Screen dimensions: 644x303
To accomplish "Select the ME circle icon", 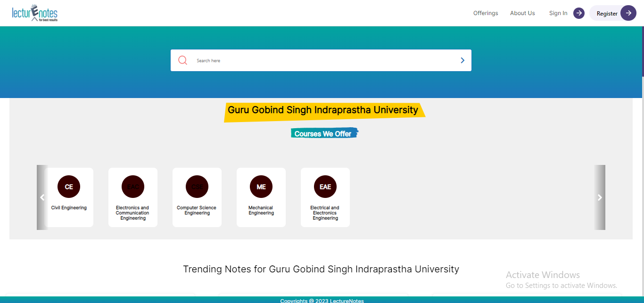I will pos(261,187).
